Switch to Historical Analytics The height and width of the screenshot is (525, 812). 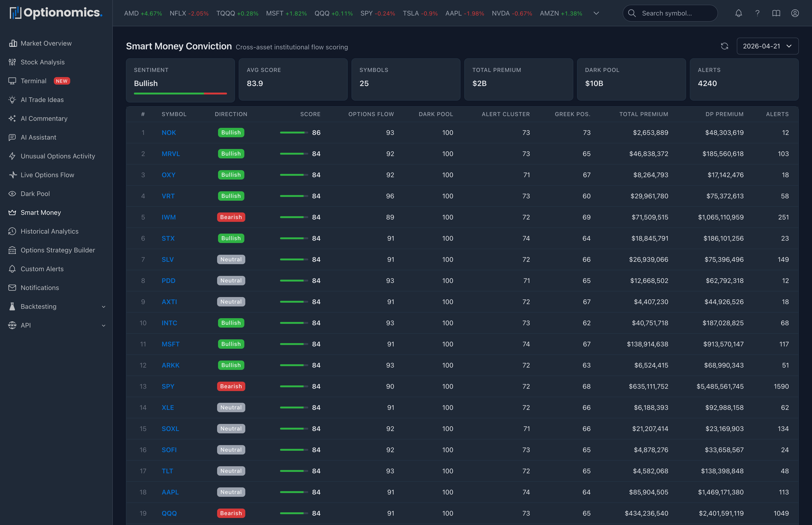tap(50, 231)
